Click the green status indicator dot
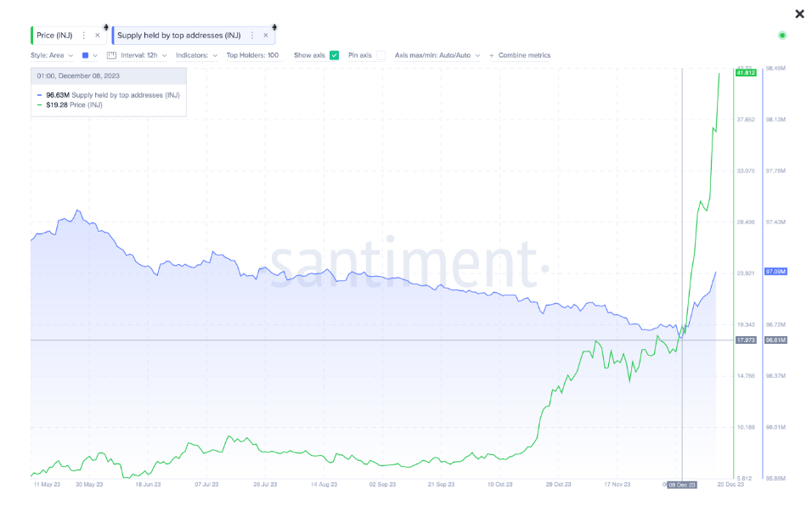This screenshot has width=812, height=517. [x=781, y=36]
